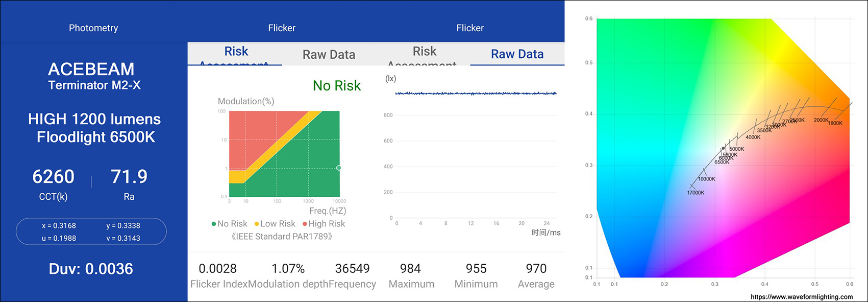868x302 pixels.
Task: Click the Terminator M2-X model name
Action: (x=94, y=85)
